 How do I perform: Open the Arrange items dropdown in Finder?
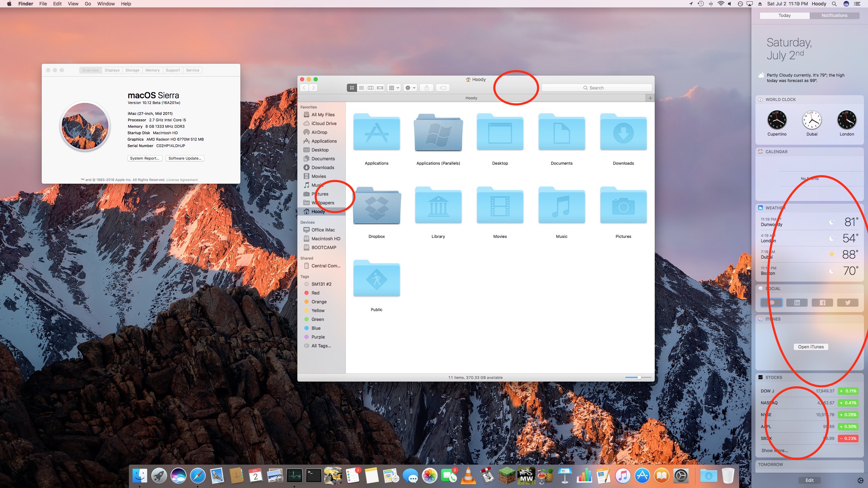(x=394, y=88)
